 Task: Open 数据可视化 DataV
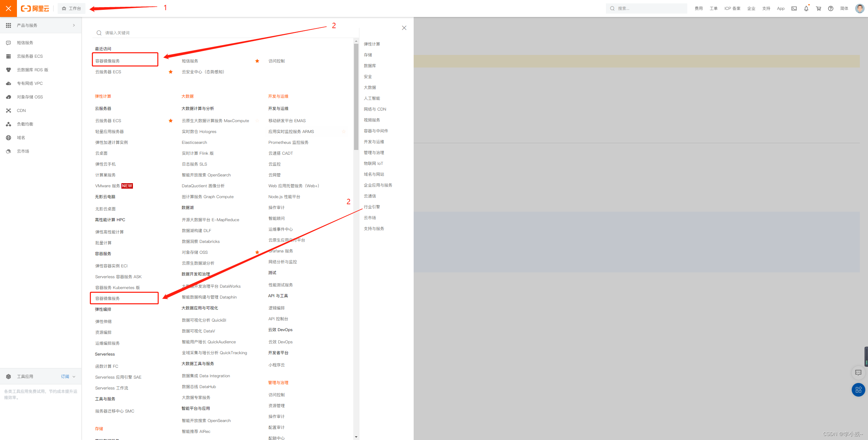198,331
